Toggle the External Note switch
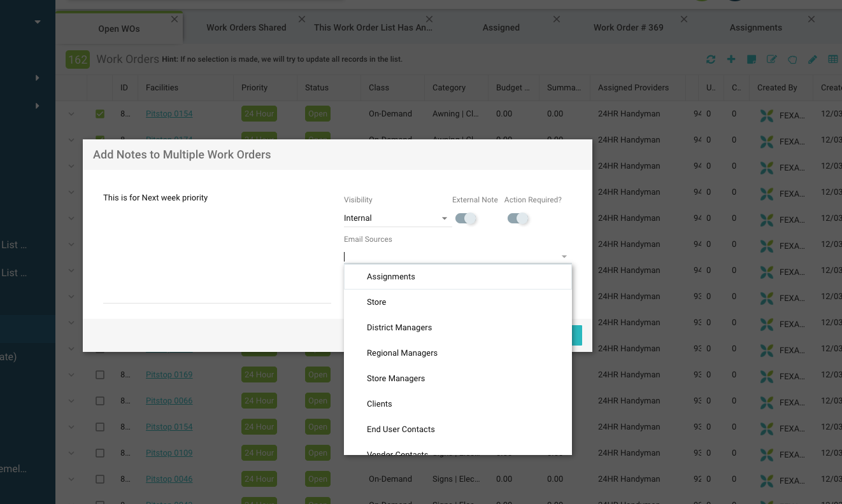This screenshot has height=504, width=842. [x=466, y=218]
